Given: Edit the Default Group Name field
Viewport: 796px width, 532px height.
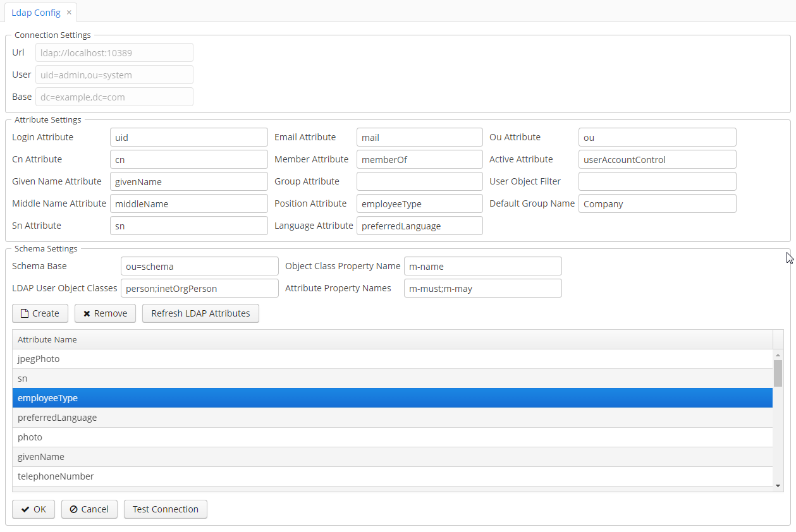Looking at the screenshot, I should click(658, 203).
